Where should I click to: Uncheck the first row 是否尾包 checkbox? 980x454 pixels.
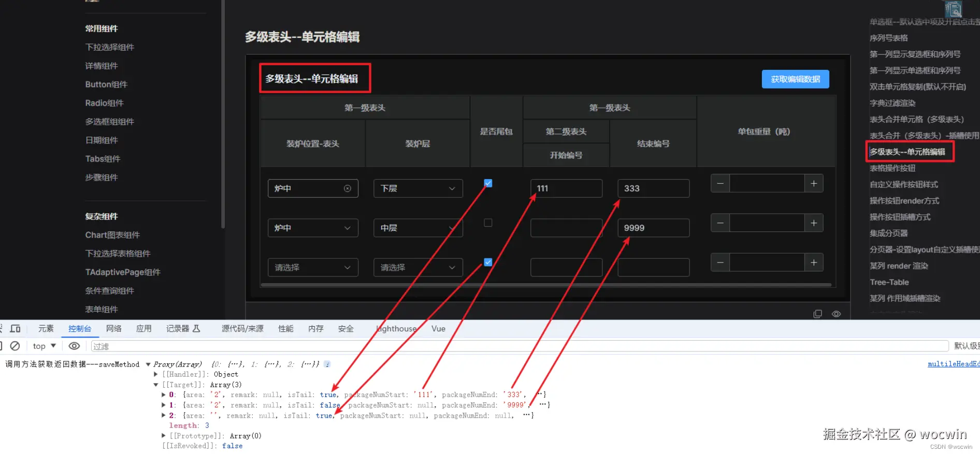(x=488, y=183)
